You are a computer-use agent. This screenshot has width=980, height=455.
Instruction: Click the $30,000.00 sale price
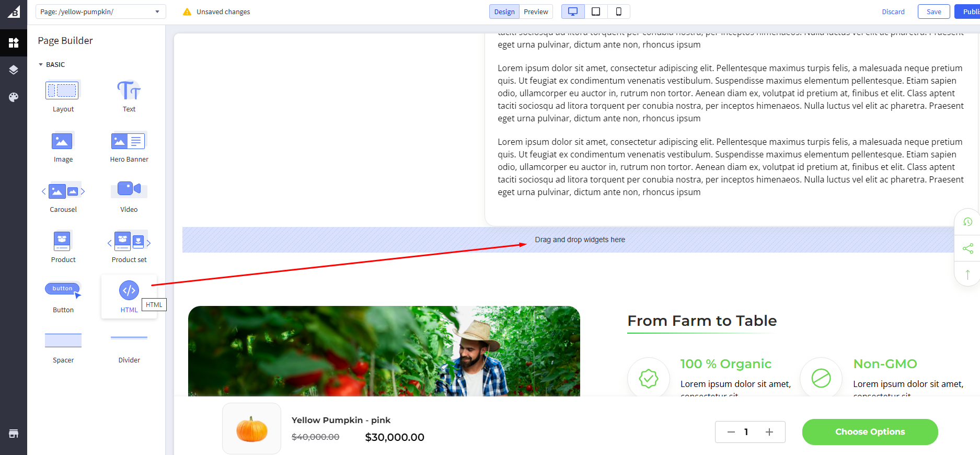[395, 437]
